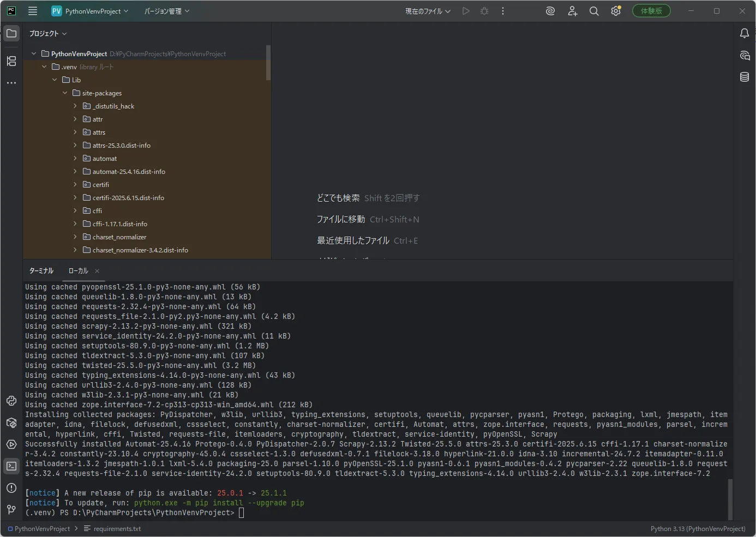
Task: Collapse the site-packages folder
Action: [65, 93]
